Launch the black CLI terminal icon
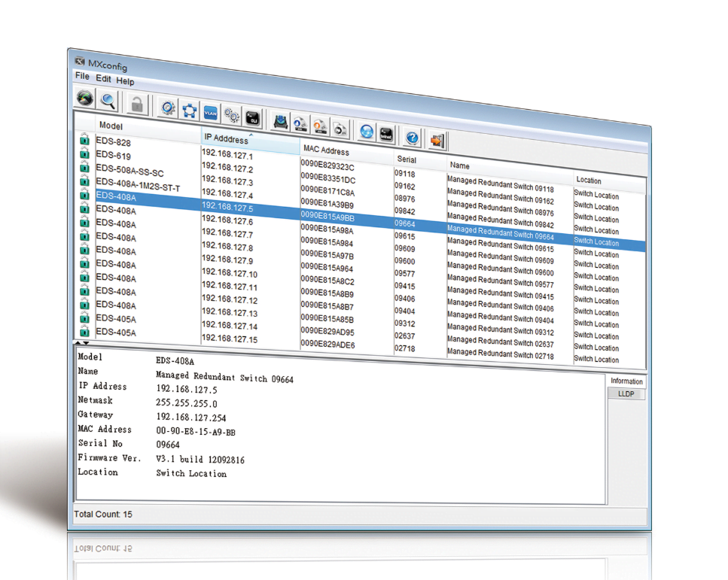 pos(253,118)
